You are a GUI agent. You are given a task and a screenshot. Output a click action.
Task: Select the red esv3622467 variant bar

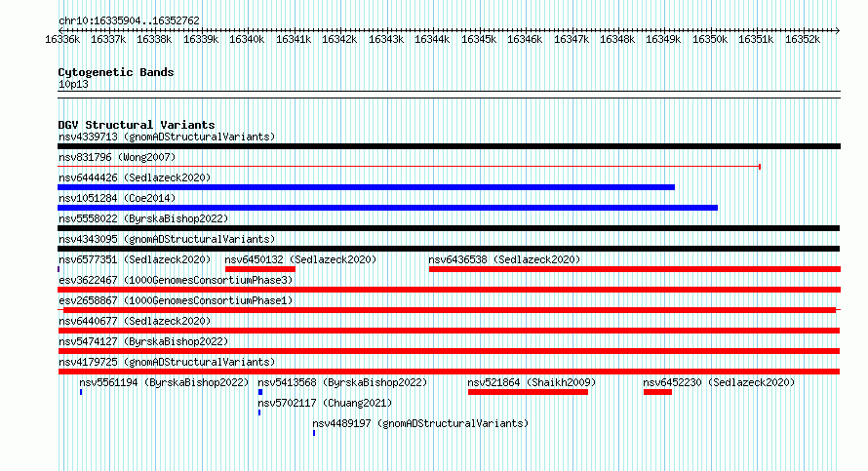(449, 290)
